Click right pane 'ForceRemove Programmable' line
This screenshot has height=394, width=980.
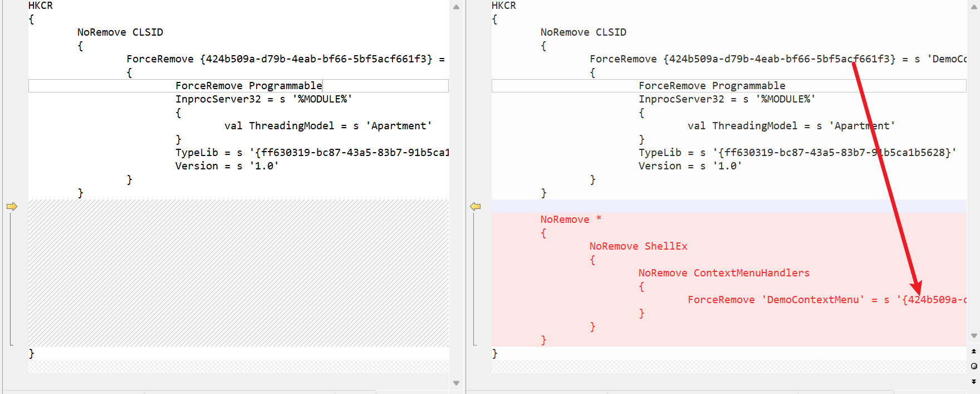[712, 86]
